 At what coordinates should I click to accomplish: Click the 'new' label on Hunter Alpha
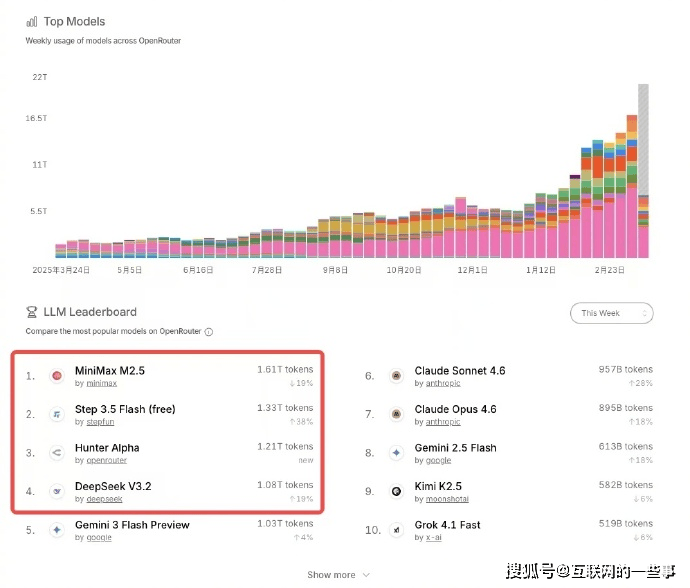pyautogui.click(x=306, y=460)
